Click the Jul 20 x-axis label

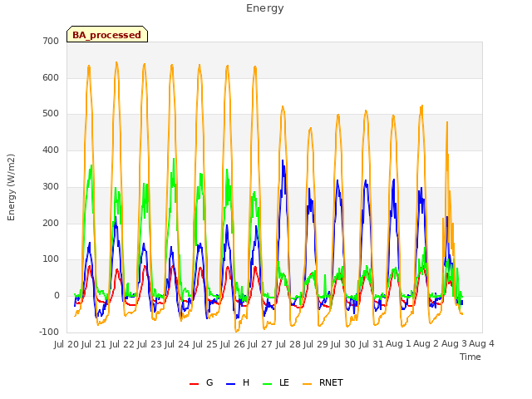point(66,344)
